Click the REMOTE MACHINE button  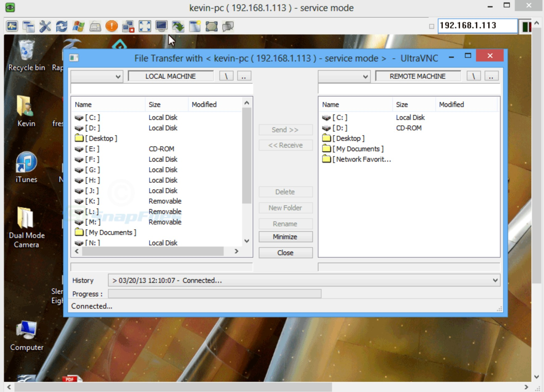418,76
